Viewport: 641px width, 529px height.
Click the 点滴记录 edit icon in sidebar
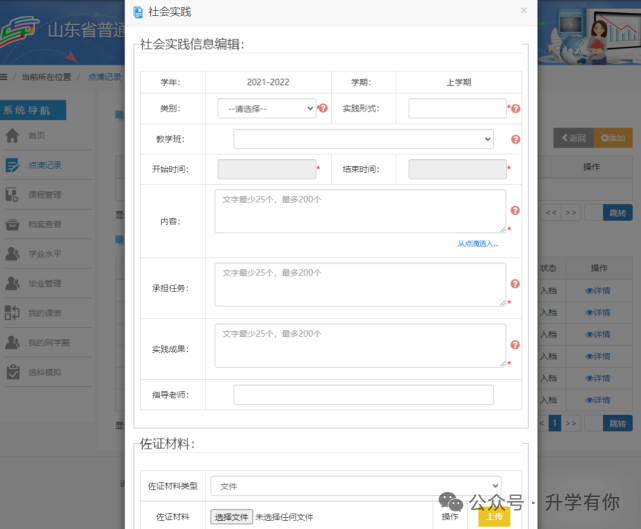click(x=12, y=165)
